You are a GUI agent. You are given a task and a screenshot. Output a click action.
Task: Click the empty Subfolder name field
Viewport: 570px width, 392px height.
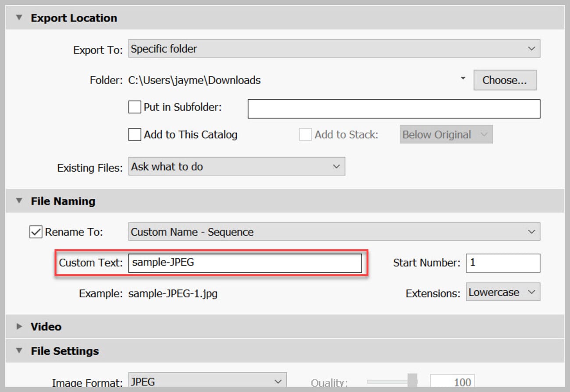pos(393,109)
